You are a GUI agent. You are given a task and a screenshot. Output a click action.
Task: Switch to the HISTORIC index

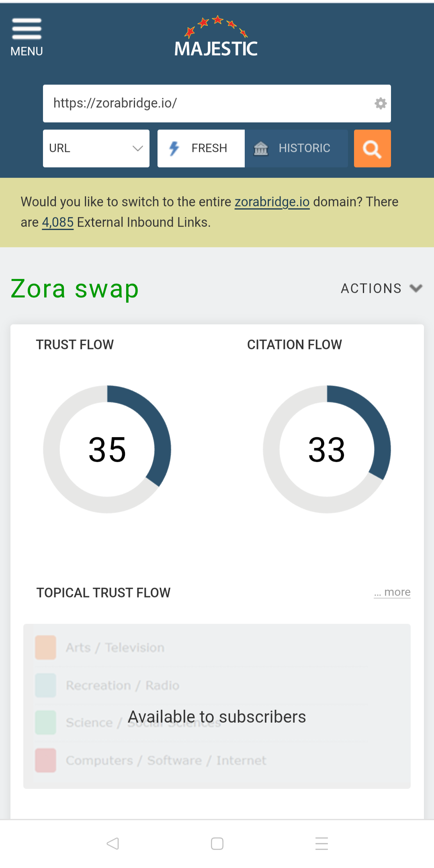point(296,148)
